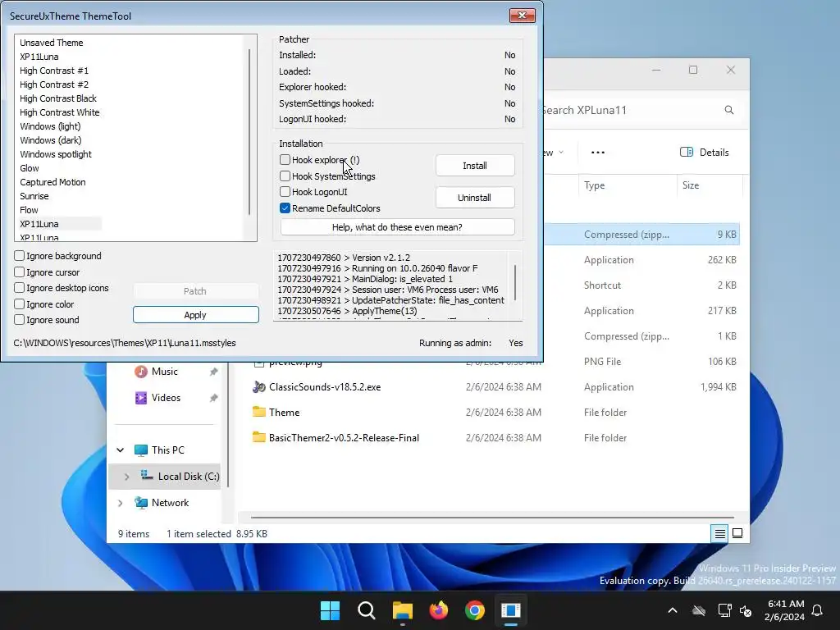Switch Explorer to details list view
The height and width of the screenshot is (630, 840).
(x=720, y=533)
